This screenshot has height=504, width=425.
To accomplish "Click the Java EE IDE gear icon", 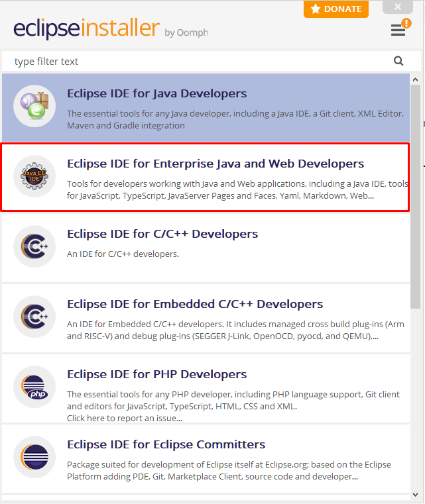I will tap(34, 176).
